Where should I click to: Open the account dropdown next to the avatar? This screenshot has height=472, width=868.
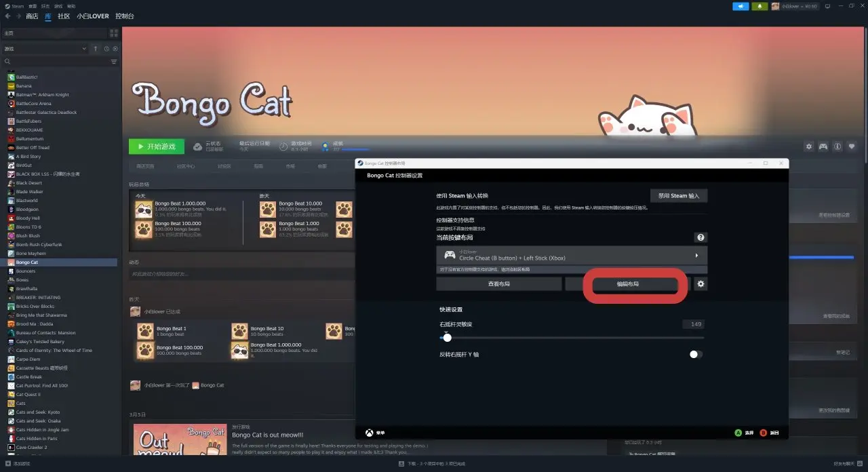tap(800, 6)
